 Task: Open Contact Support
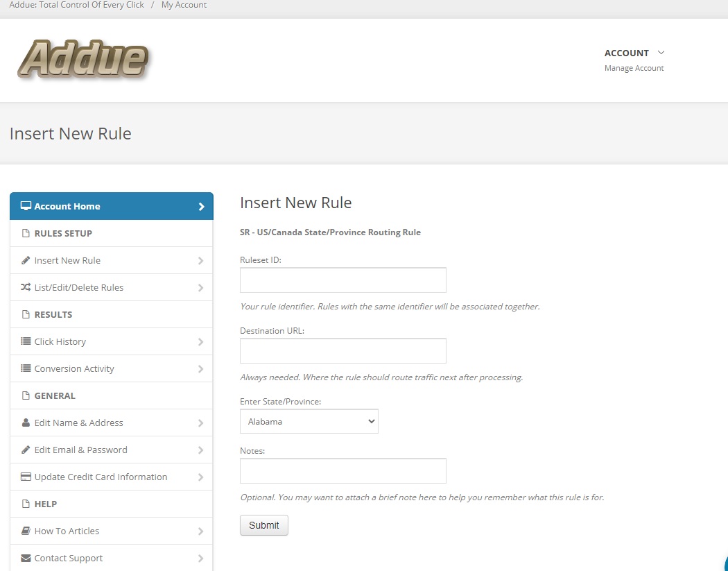(x=112, y=558)
